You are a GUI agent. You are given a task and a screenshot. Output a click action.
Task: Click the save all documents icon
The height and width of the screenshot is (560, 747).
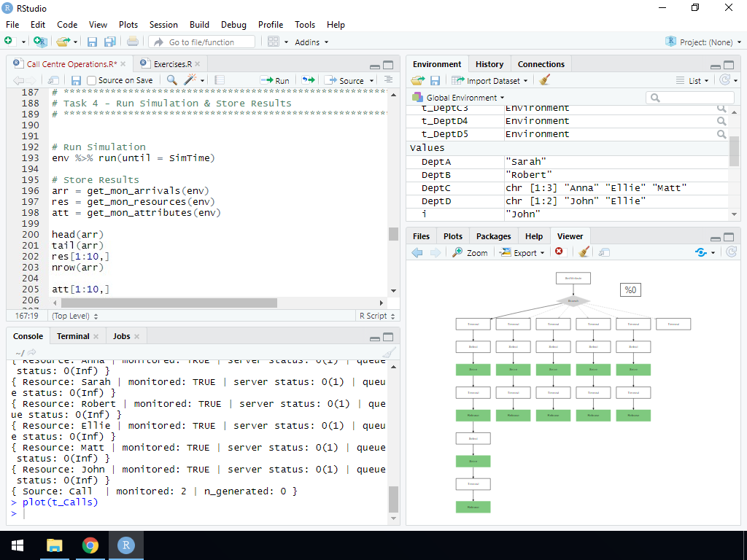pyautogui.click(x=109, y=42)
